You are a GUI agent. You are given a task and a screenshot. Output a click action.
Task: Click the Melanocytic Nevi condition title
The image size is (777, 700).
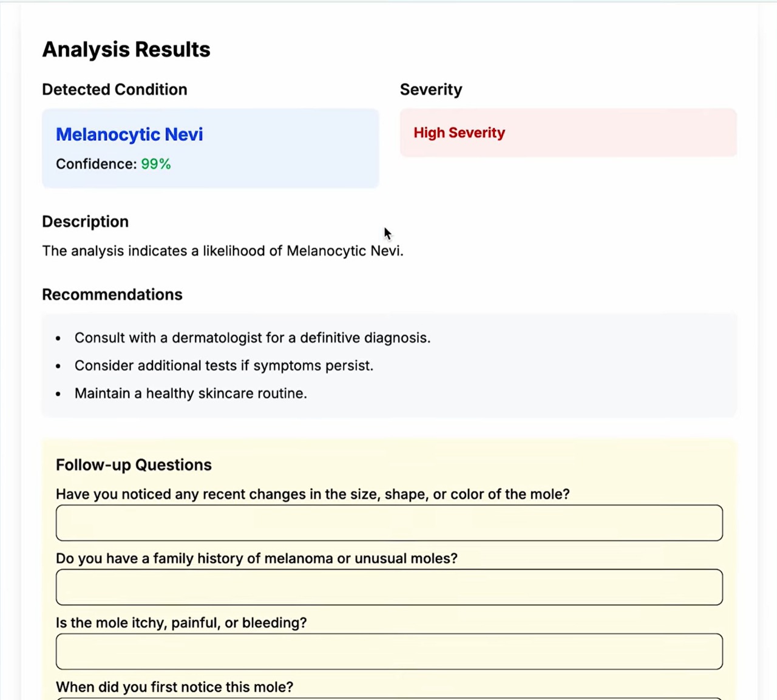(129, 134)
